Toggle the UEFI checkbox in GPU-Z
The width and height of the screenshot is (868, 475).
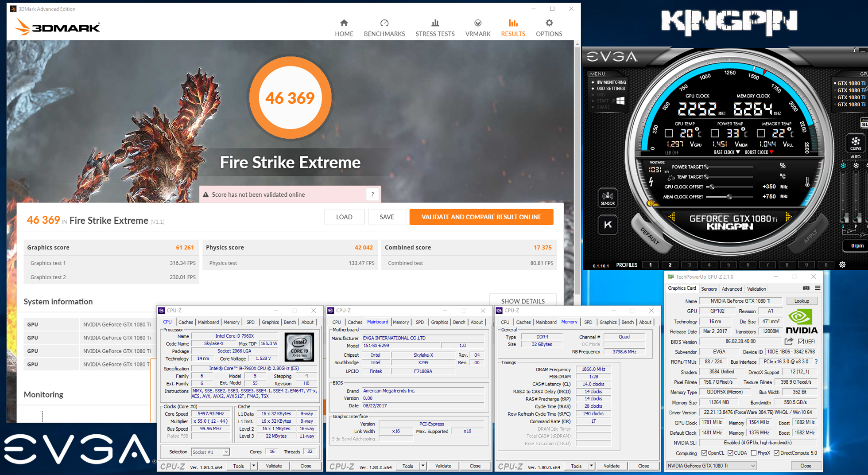(x=801, y=342)
